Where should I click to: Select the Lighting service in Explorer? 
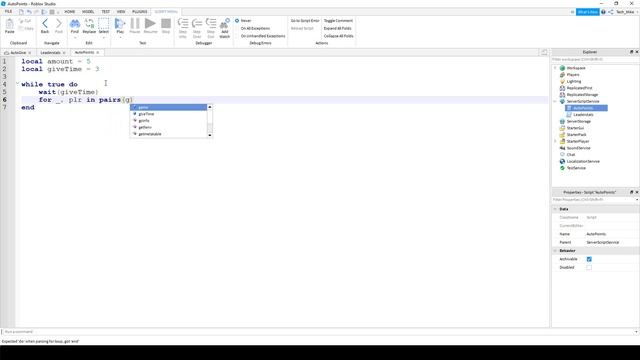click(x=573, y=81)
